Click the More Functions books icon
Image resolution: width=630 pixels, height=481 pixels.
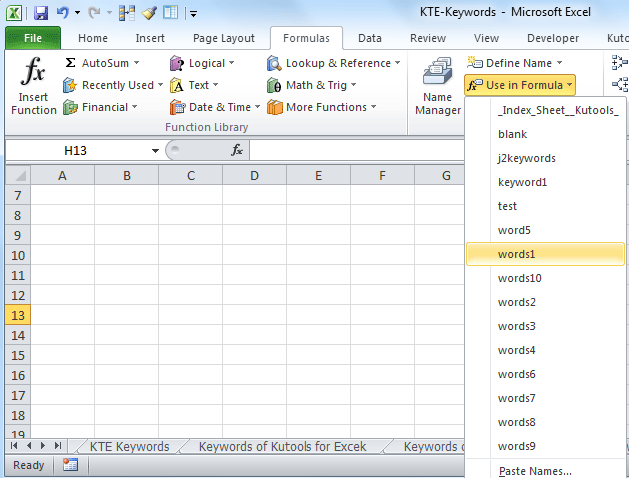coord(275,107)
